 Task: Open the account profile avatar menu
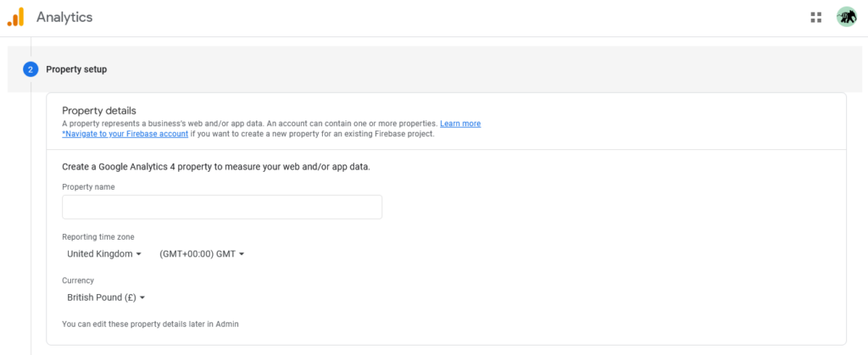coord(846,17)
